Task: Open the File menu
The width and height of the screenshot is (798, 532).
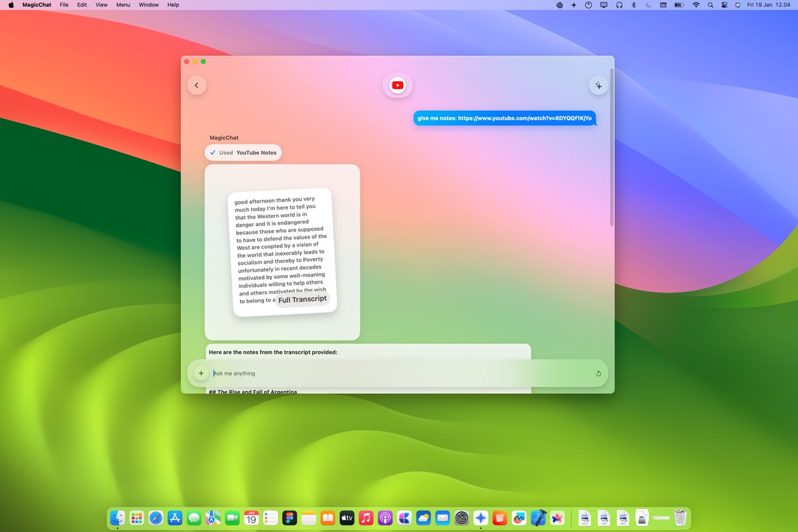Action: coord(64,5)
